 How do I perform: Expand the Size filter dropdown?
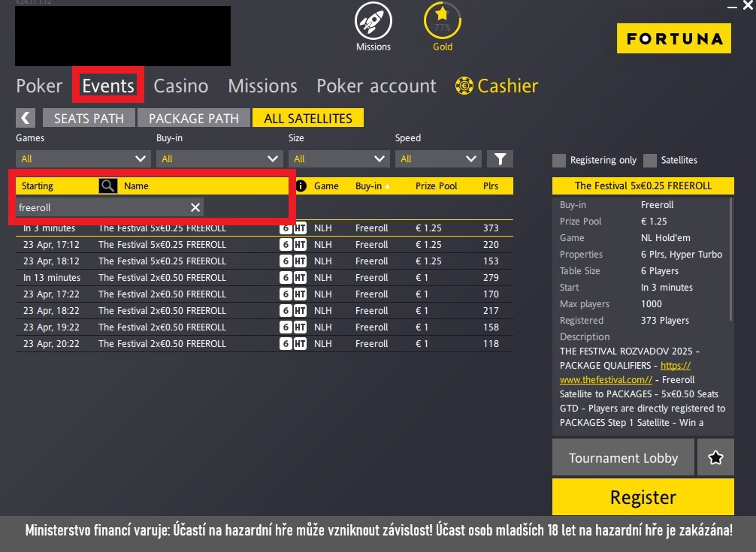pyautogui.click(x=339, y=158)
